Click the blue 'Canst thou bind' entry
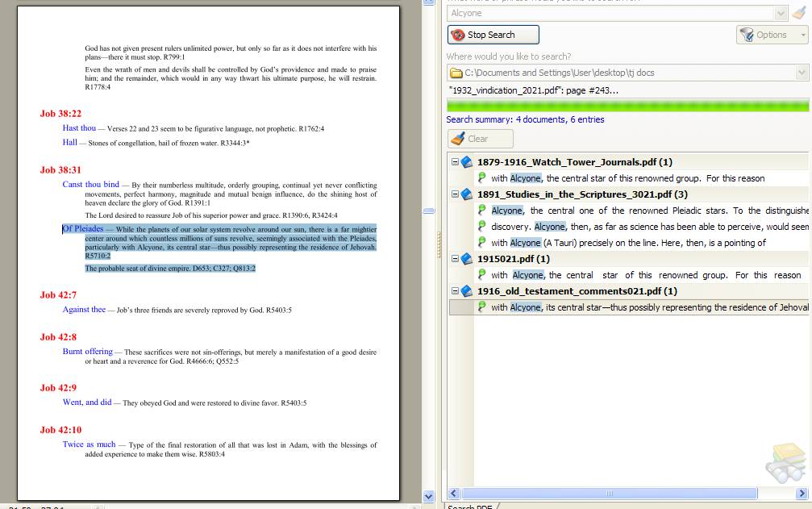812x509 pixels. pyautogui.click(x=90, y=185)
